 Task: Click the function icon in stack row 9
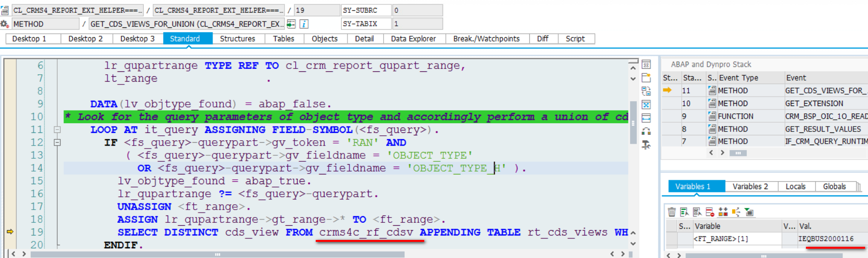click(712, 116)
